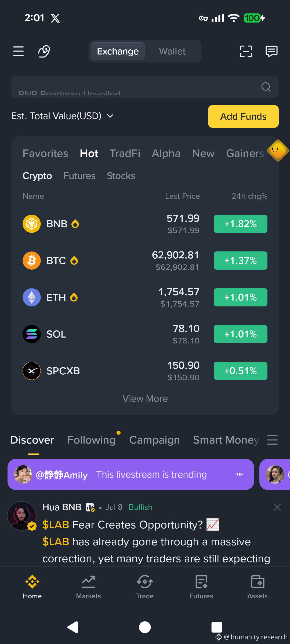Open the hamburger menu
This screenshot has height=644, width=290.
pos(18,51)
